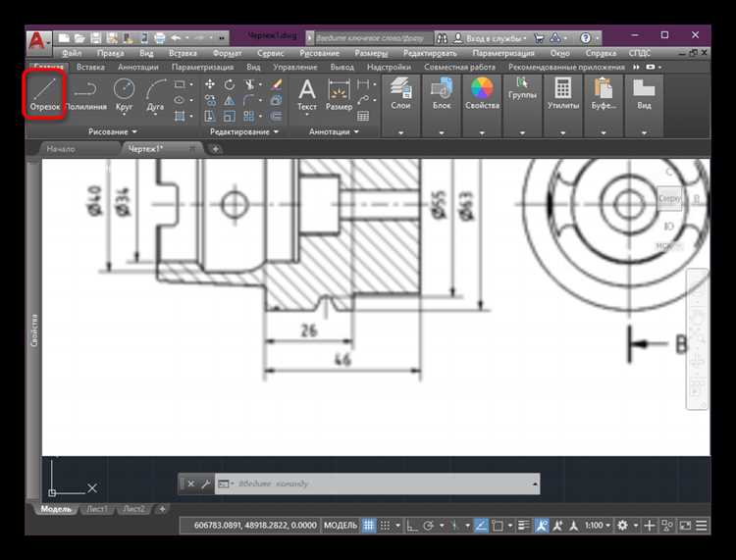
Task: Click the Move tool icon in Редактирование
Action: [x=210, y=84]
